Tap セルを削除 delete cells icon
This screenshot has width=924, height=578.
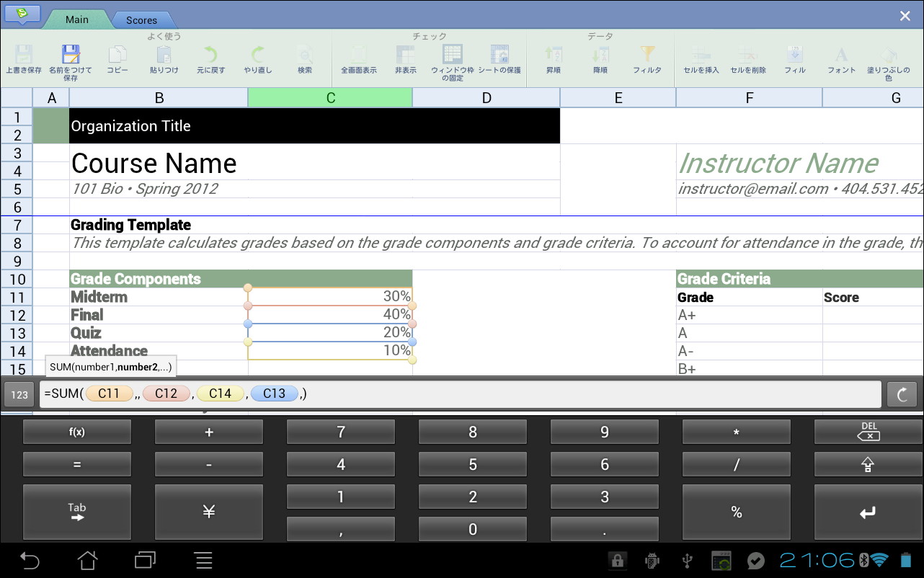(748, 55)
